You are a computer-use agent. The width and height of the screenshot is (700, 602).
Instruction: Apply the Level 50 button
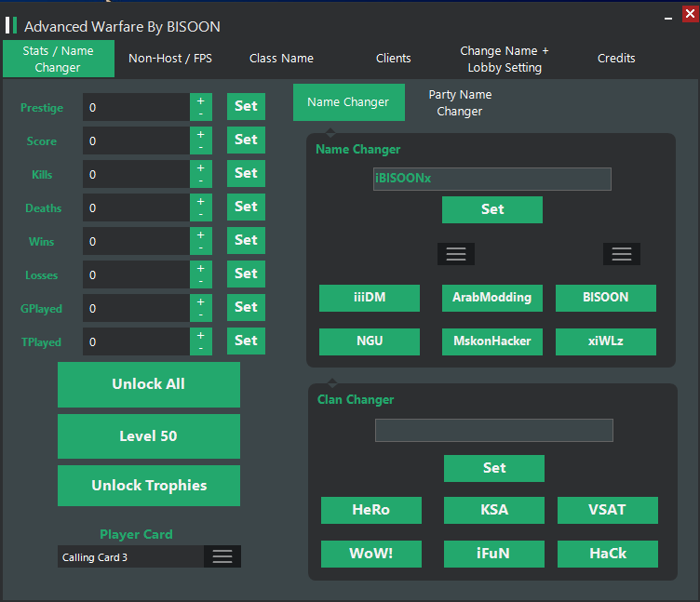click(149, 436)
